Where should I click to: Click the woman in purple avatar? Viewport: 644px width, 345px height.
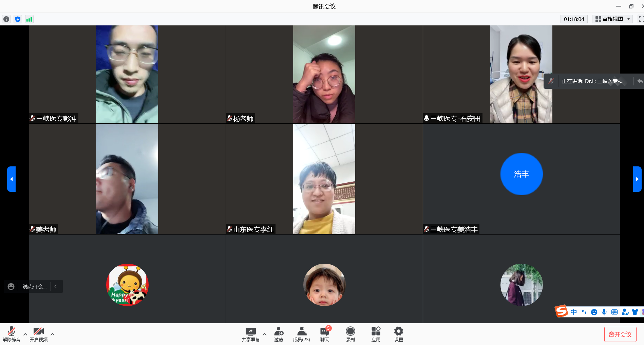[522, 285]
